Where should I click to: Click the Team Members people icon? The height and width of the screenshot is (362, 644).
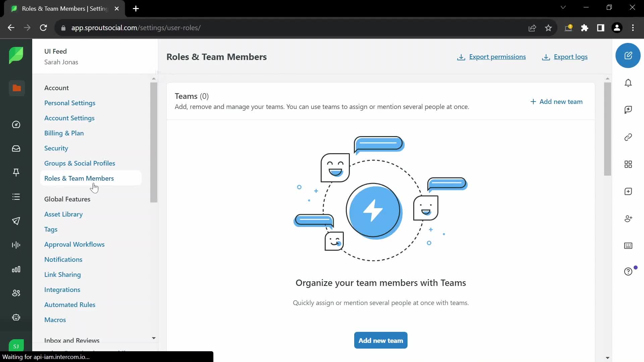click(x=17, y=293)
